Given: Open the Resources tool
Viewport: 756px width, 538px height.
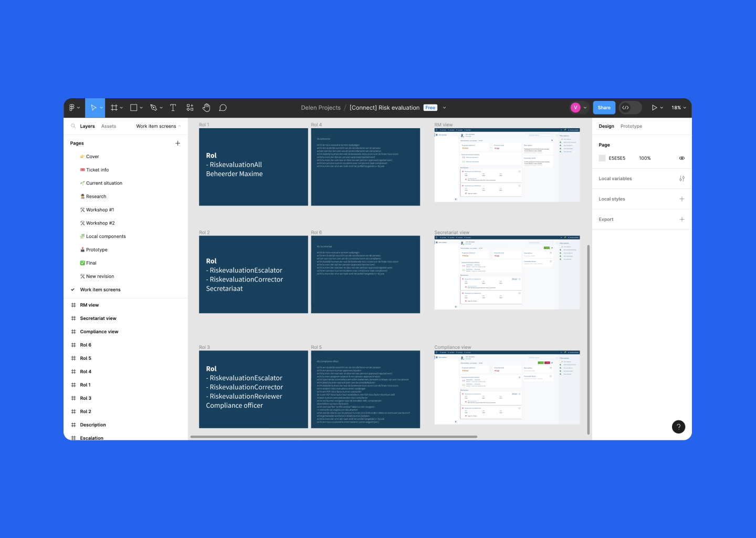Looking at the screenshot, I should click(190, 108).
